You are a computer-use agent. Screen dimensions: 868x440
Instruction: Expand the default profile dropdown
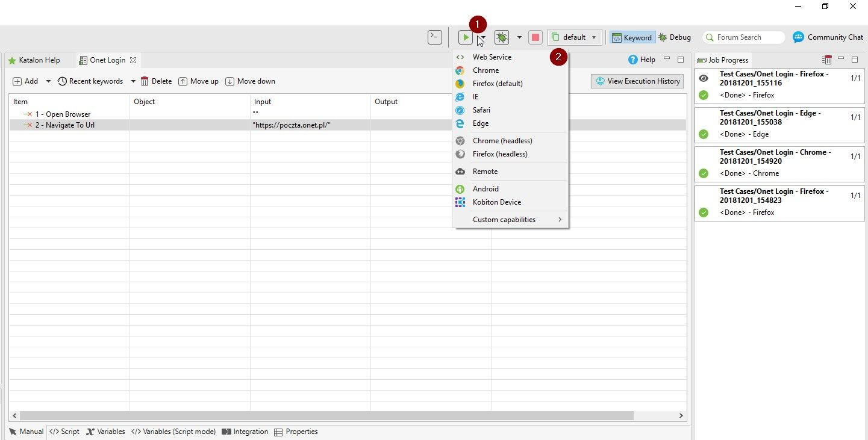coord(593,37)
